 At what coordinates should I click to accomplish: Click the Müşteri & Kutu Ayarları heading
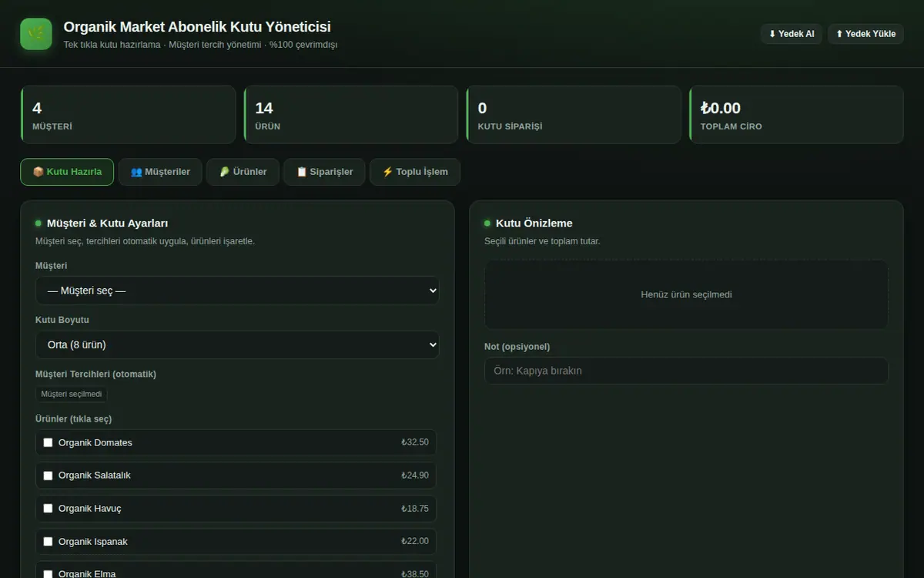tap(108, 223)
